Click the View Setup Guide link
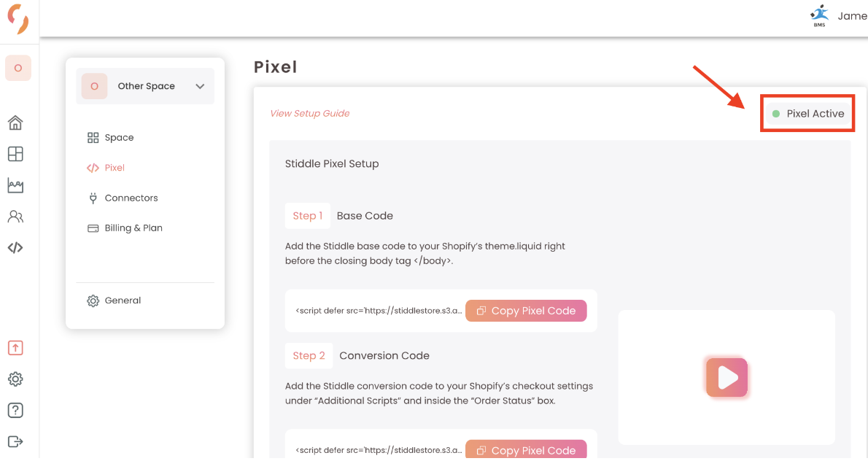This screenshot has height=461, width=868. [x=309, y=114]
